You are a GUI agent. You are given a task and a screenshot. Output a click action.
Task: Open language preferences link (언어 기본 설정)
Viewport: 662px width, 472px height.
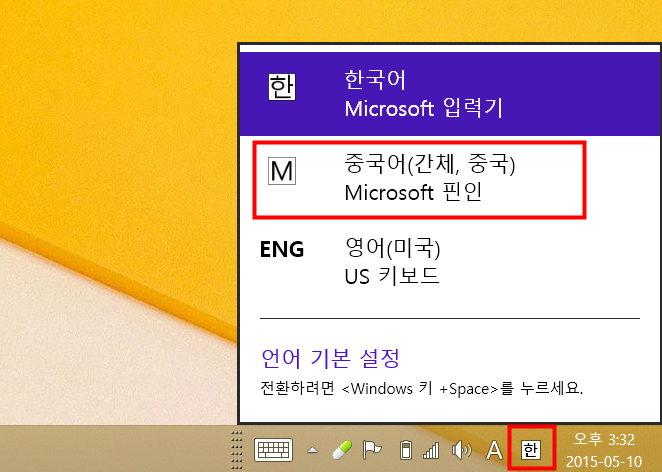click(x=330, y=358)
